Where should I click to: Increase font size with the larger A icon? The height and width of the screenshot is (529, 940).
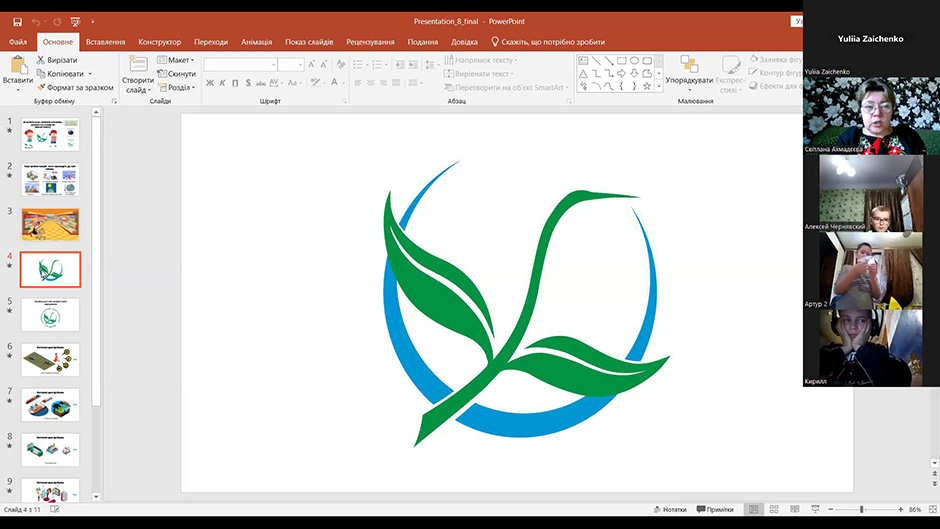(311, 64)
